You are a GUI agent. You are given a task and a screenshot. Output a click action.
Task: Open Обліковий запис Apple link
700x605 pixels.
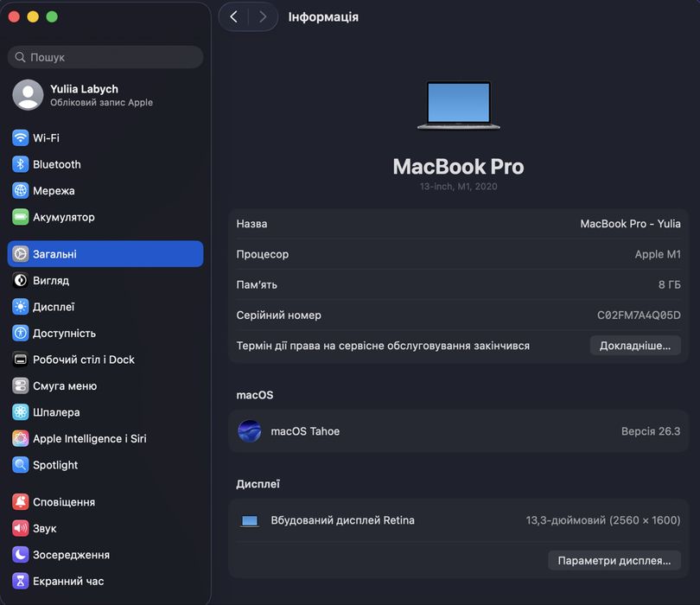(101, 103)
